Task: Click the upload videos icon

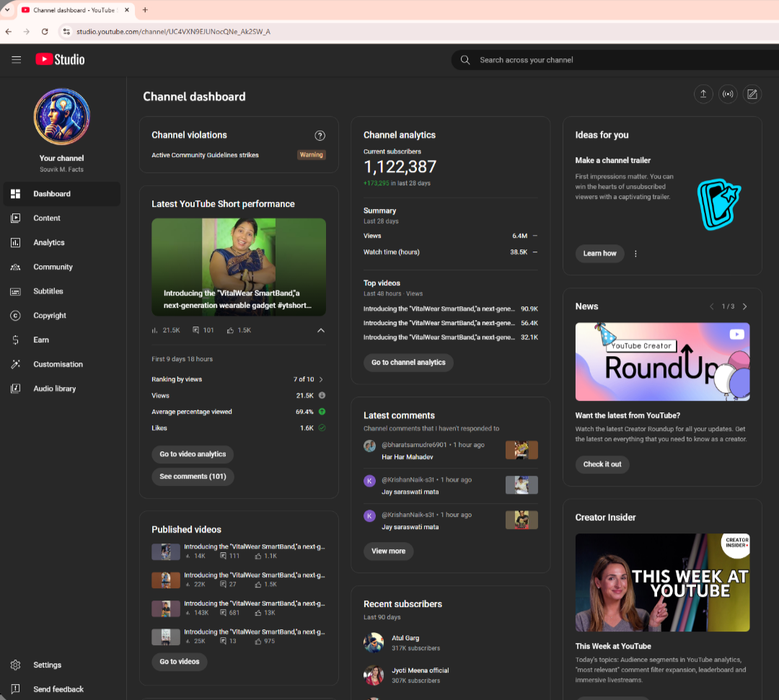Action: (703, 94)
